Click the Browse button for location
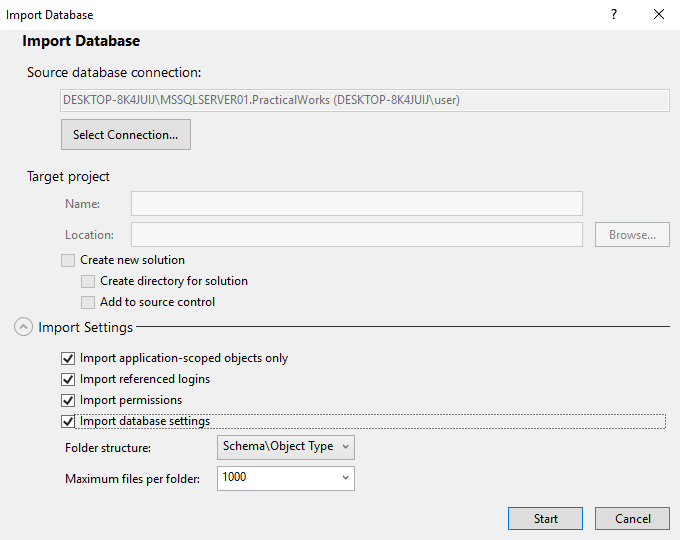 coord(632,235)
